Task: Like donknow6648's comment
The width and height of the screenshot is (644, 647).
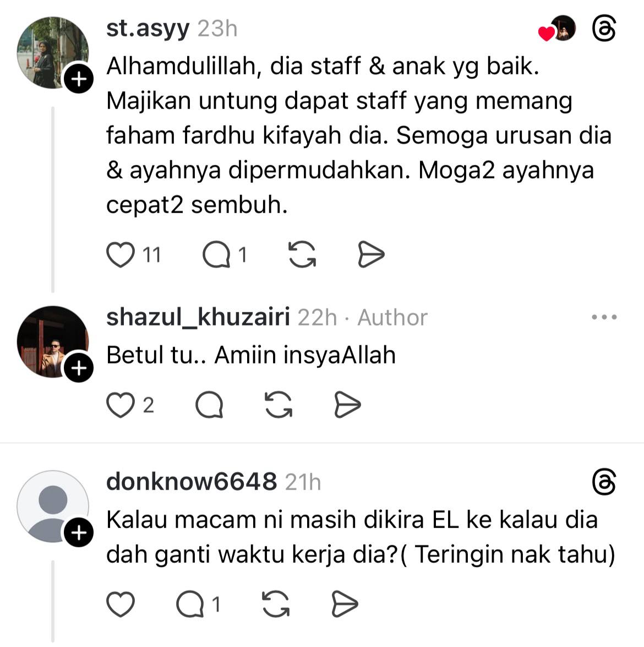Action: [x=121, y=604]
